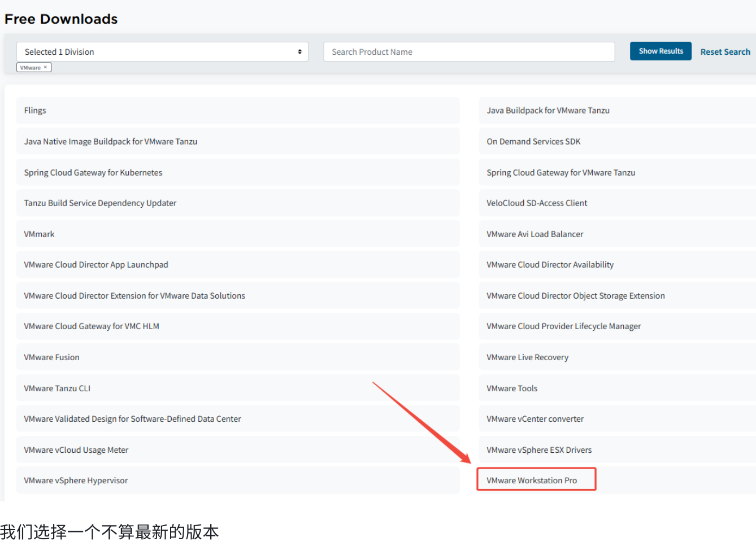Select VeloCloud SD-Access Client

pos(618,203)
